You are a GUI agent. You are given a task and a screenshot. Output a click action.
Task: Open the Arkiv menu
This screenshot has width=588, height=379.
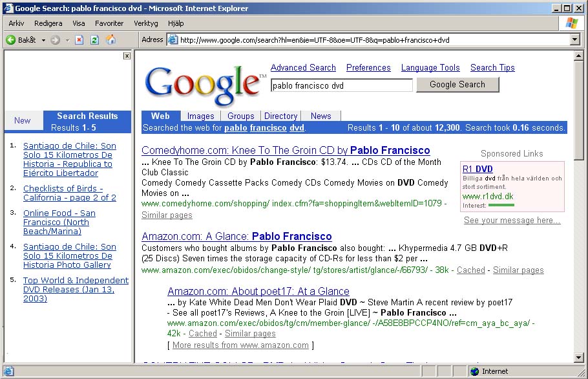pyautogui.click(x=16, y=23)
